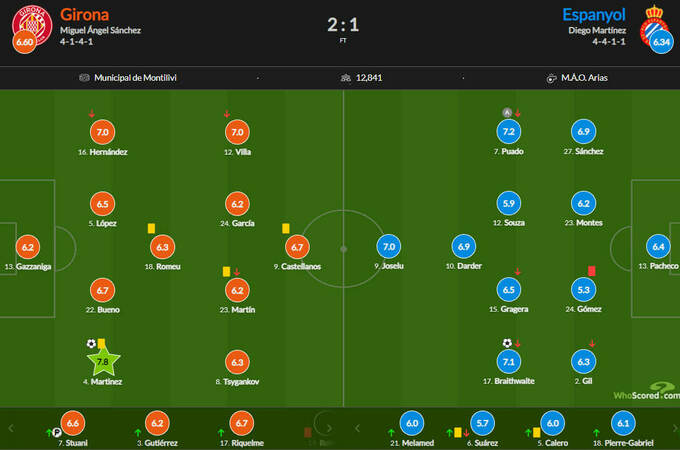Open the Espanyol team name link
Screen dimensions: 680x450
[x=596, y=14]
